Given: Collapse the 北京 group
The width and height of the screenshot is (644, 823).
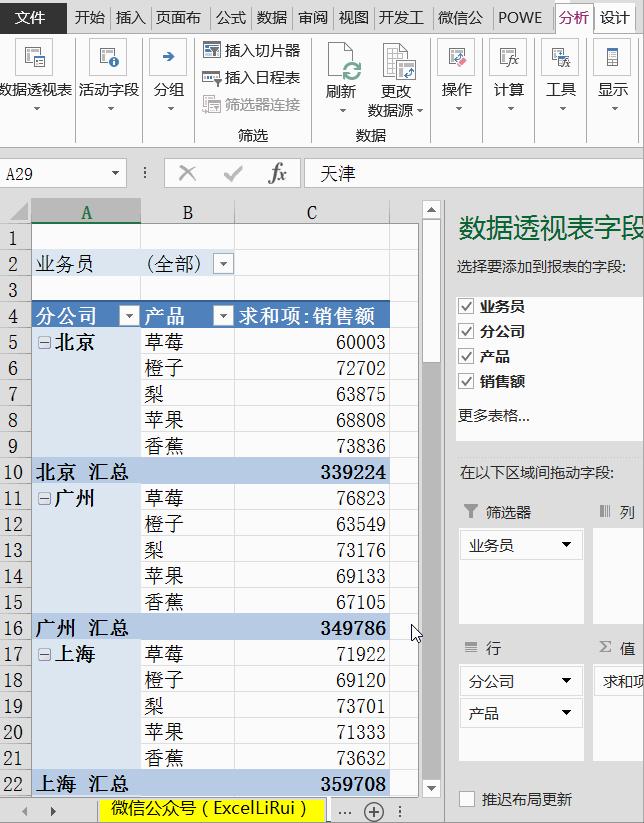Looking at the screenshot, I should click(x=45, y=342).
